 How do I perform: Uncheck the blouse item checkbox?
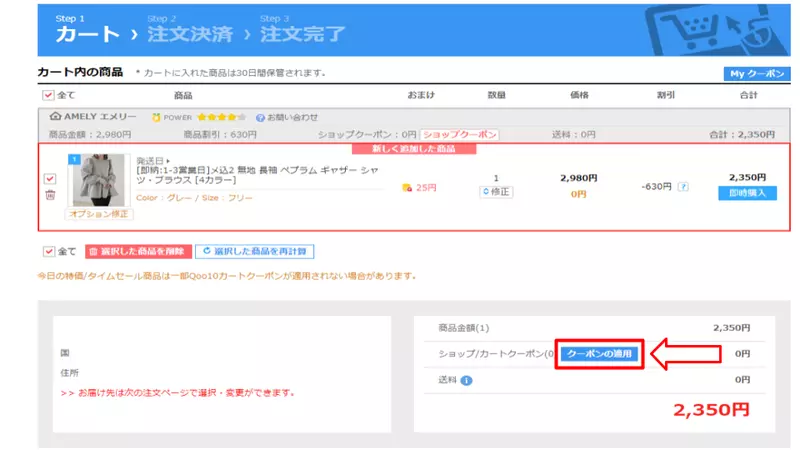tap(50, 179)
